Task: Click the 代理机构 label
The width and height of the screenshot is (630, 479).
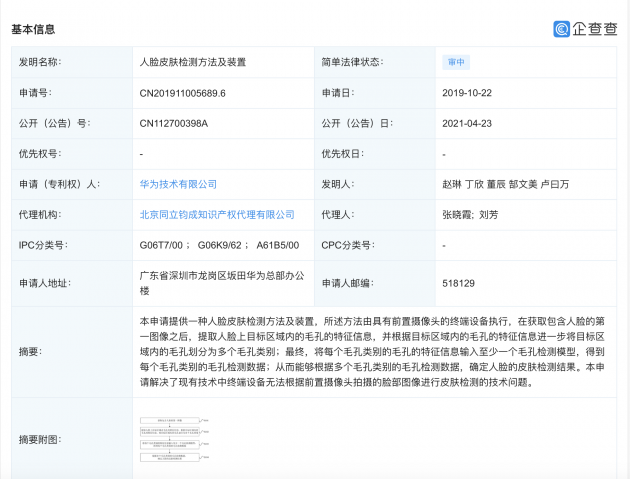Action: [39, 215]
